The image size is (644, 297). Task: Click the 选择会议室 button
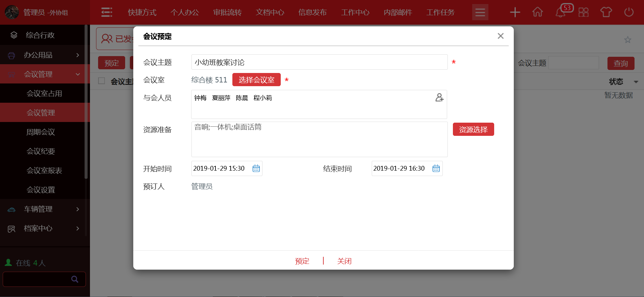coord(256,80)
